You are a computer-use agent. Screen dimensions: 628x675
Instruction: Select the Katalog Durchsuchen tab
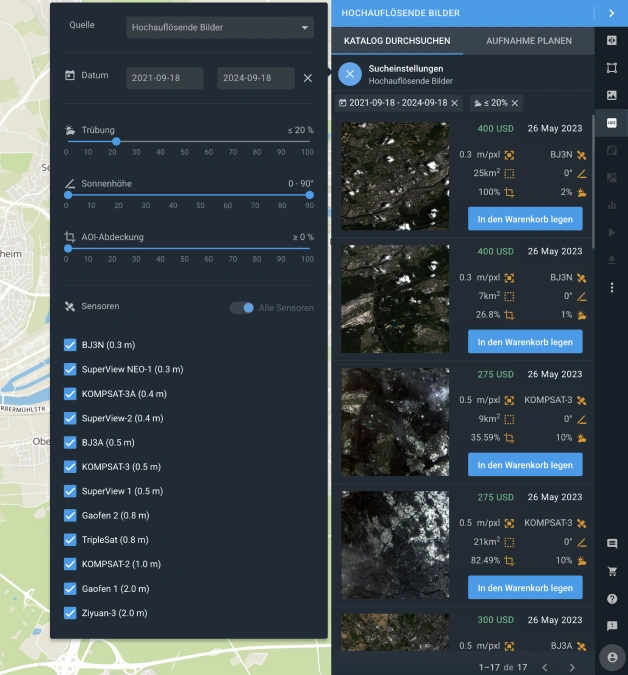pos(397,41)
